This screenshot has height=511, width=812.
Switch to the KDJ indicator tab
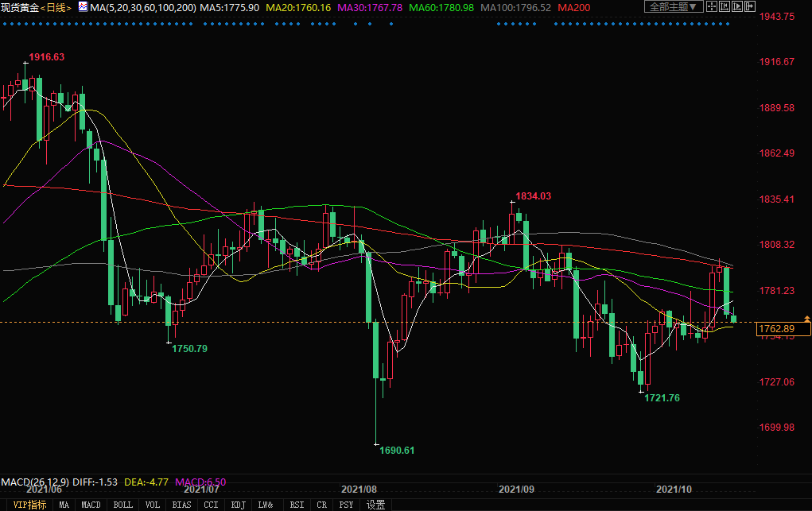point(238,505)
